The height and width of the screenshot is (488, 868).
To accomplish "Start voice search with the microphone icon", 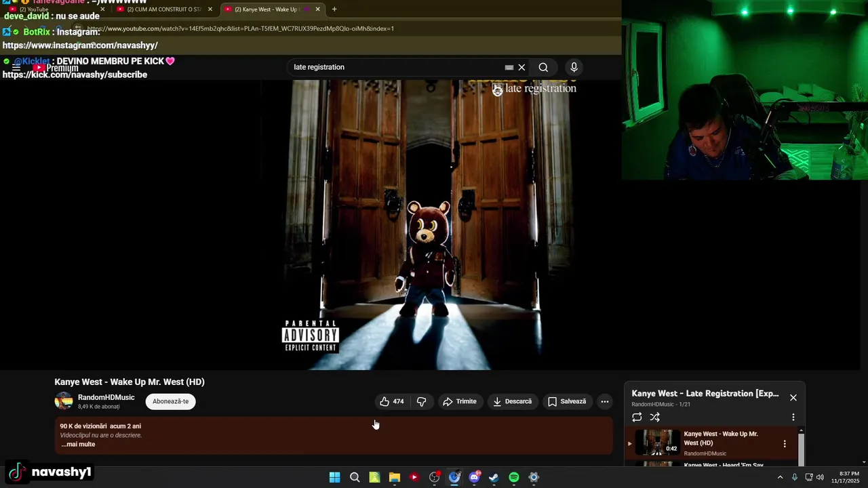I will click(x=574, y=67).
